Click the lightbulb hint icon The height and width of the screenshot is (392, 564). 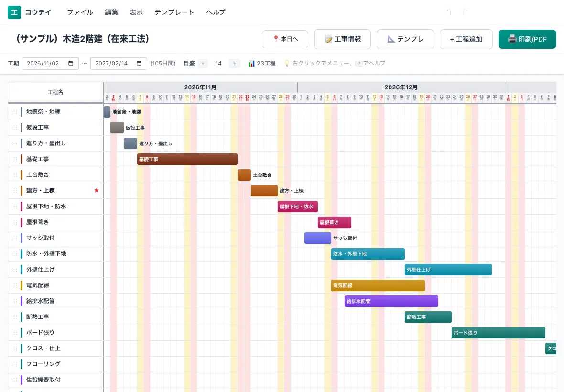click(287, 63)
